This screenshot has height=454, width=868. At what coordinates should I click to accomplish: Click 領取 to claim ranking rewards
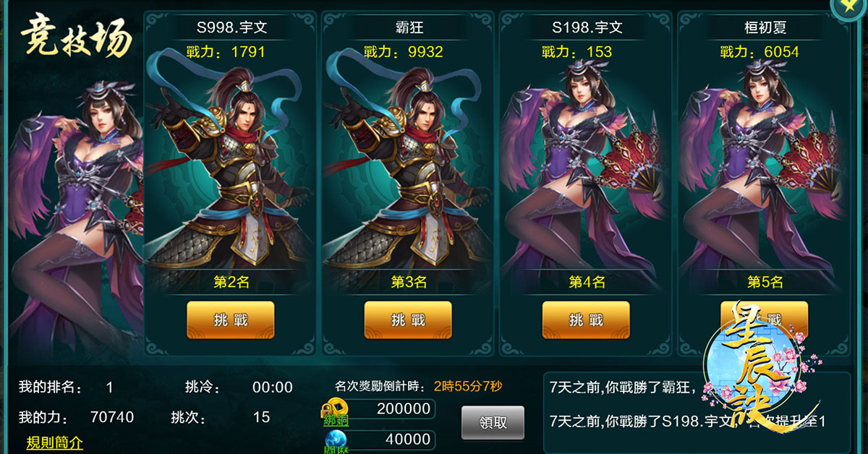click(493, 423)
